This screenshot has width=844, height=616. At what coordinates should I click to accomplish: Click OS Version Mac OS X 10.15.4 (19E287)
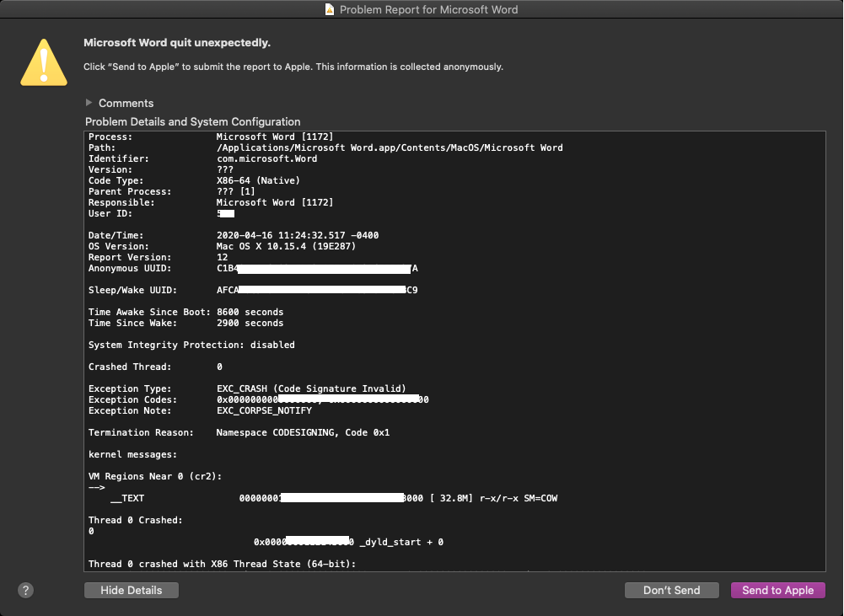(x=287, y=246)
